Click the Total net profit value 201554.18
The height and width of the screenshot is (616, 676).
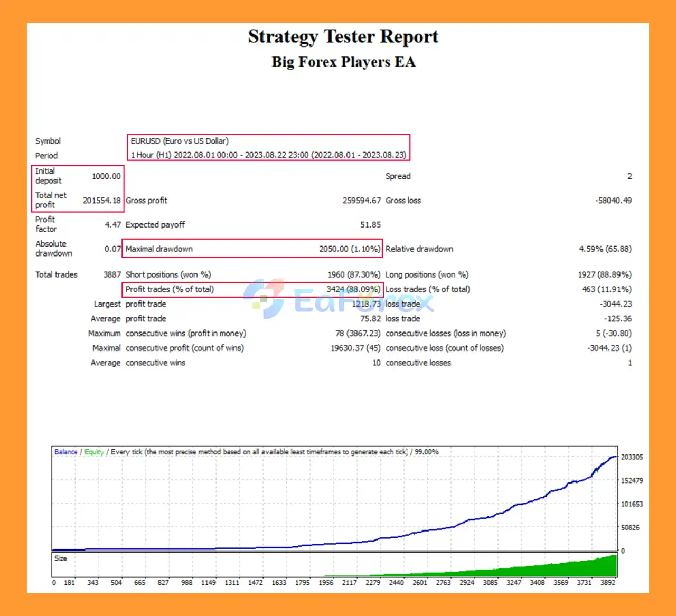click(x=101, y=201)
